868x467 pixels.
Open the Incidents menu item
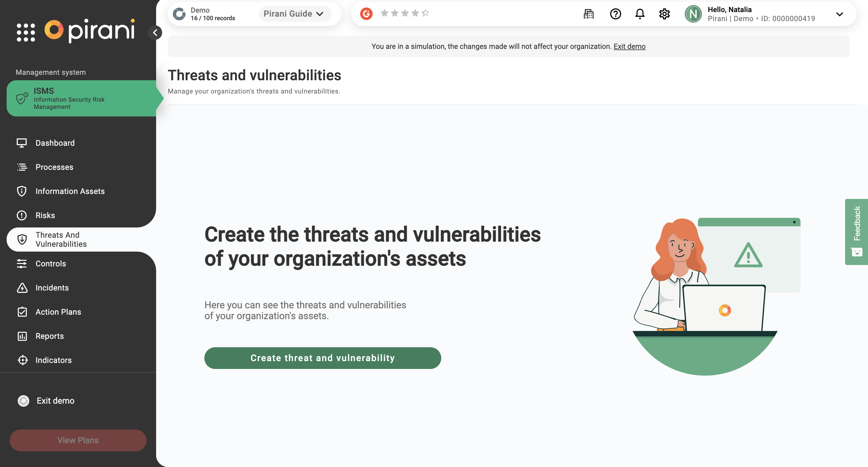tap(52, 288)
